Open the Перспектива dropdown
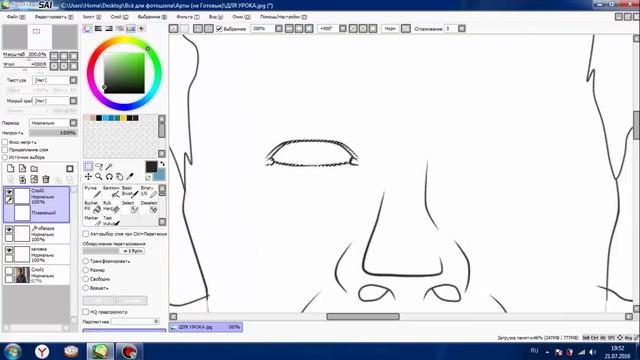Viewport: 640px width, 360px height. [136, 322]
